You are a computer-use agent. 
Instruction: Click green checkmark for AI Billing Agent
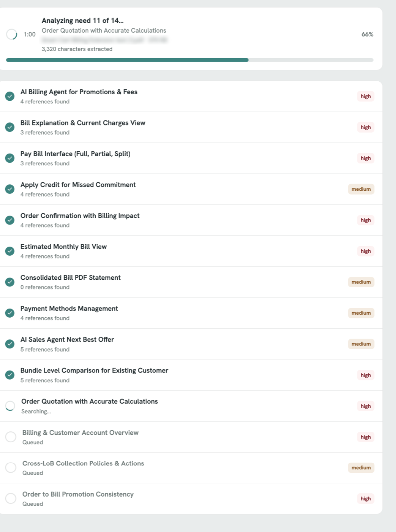(x=10, y=97)
